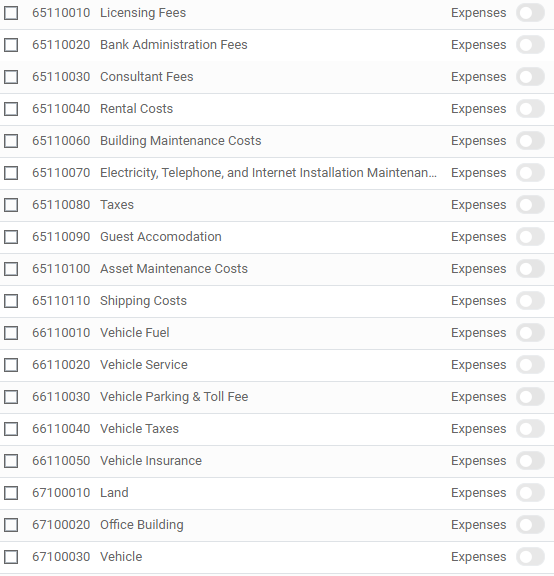Toggle the switch on Building Maintenance Costs
Image resolution: width=554 pixels, height=576 pixels.
point(530,141)
